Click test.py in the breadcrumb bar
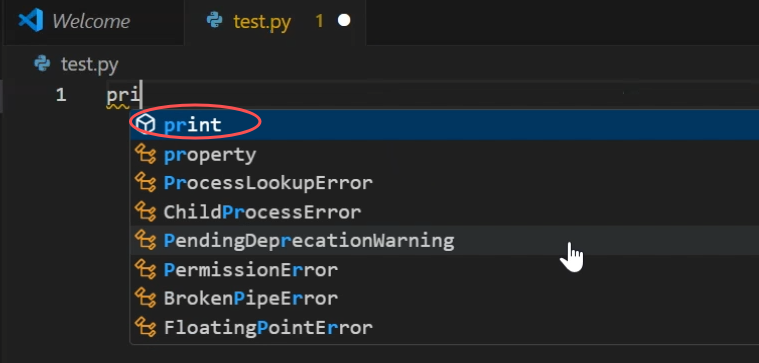 (90, 64)
